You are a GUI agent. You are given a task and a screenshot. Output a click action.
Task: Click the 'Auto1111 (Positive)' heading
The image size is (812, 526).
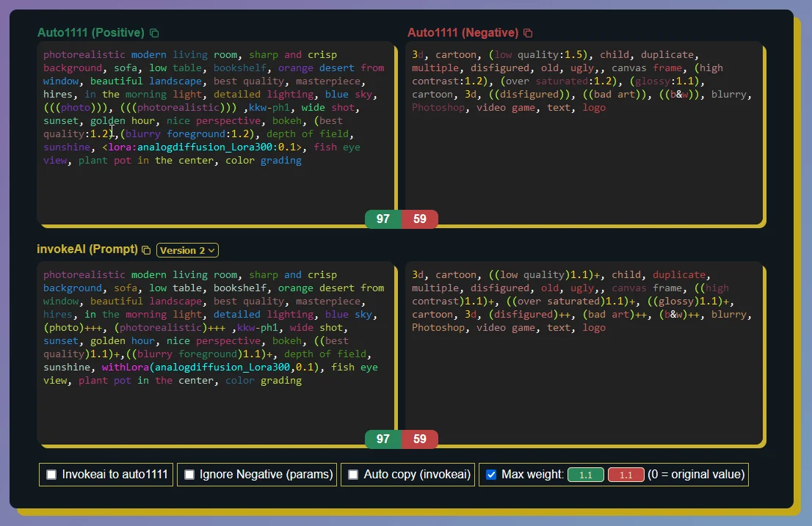[90, 32]
